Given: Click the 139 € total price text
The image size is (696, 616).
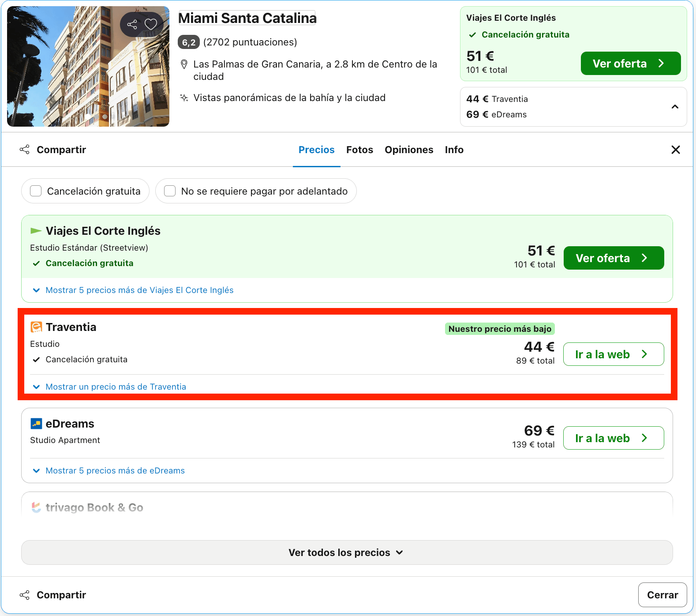Looking at the screenshot, I should (533, 444).
